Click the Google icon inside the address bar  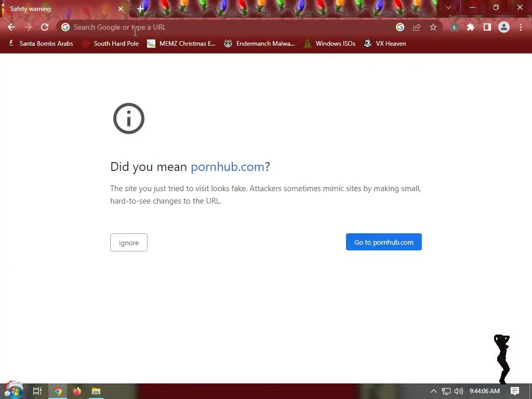tap(65, 27)
